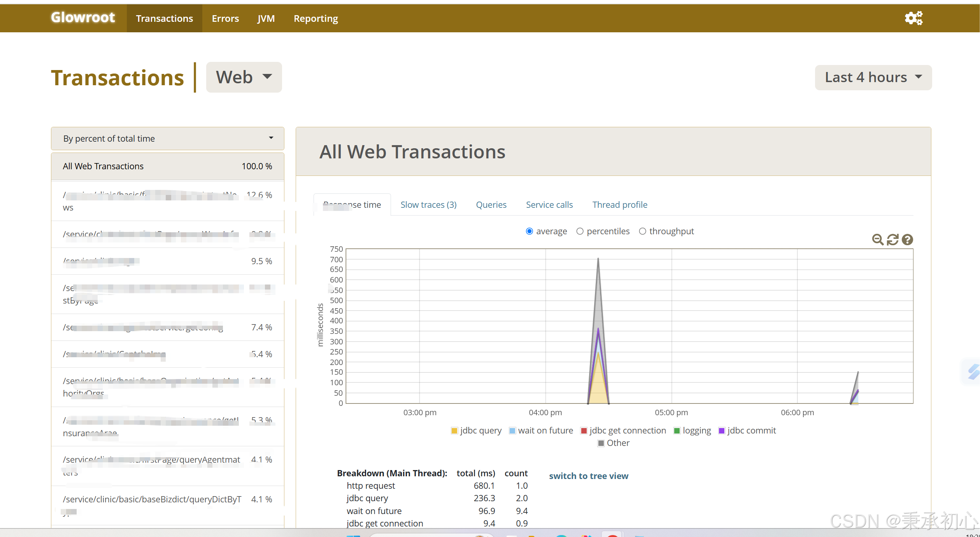Toggle jdbc query legend swatch
The width and height of the screenshot is (980, 537).
point(454,431)
